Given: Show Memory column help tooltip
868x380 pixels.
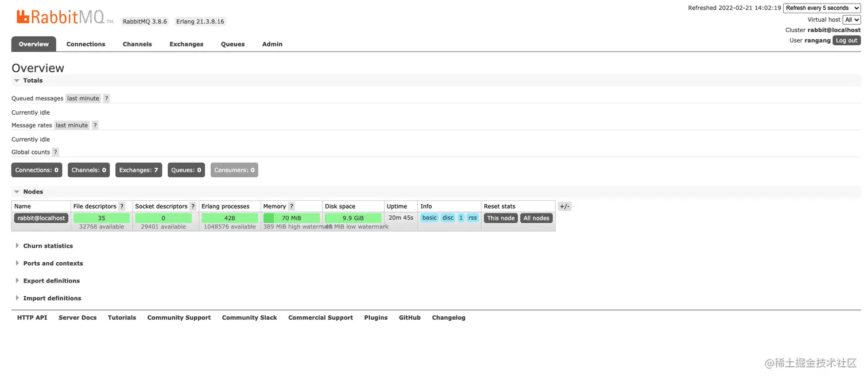Looking at the screenshot, I should click(292, 206).
